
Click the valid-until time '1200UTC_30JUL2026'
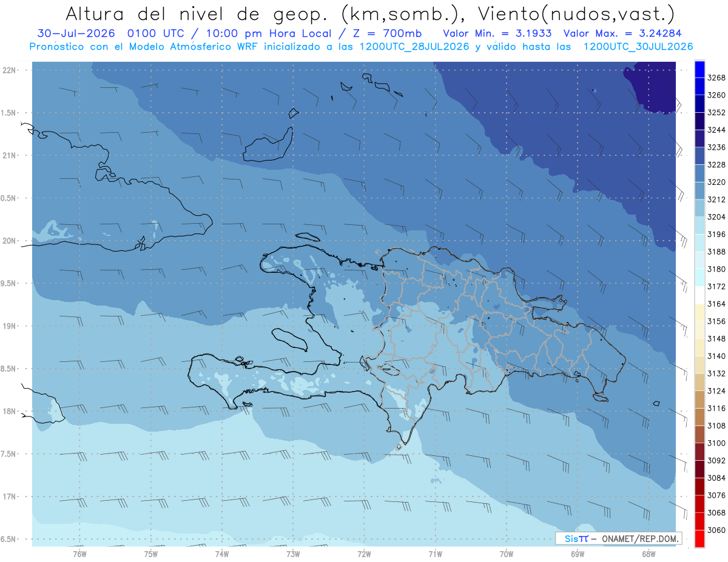coord(638,47)
